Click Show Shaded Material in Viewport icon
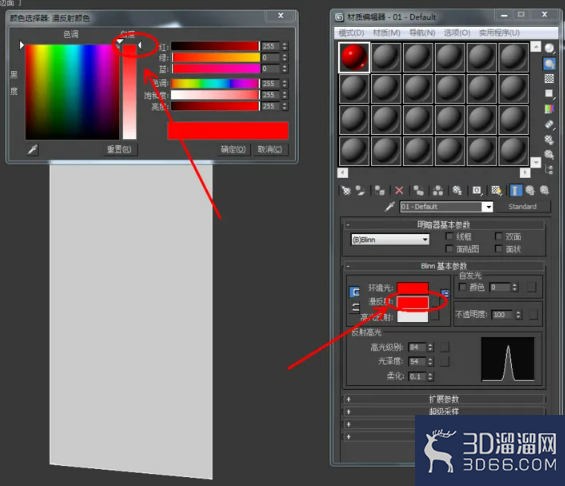The image size is (565, 486). tap(497, 190)
